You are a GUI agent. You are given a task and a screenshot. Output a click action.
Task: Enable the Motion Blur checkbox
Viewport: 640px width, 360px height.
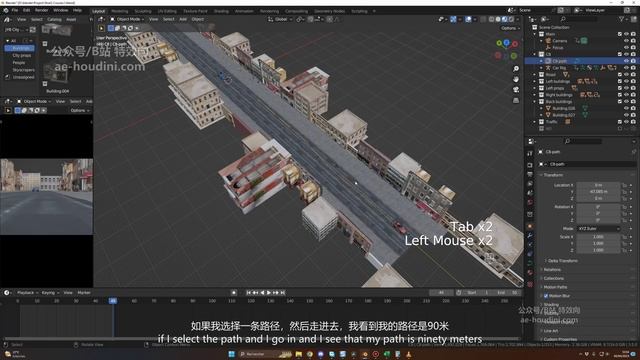(x=546, y=296)
